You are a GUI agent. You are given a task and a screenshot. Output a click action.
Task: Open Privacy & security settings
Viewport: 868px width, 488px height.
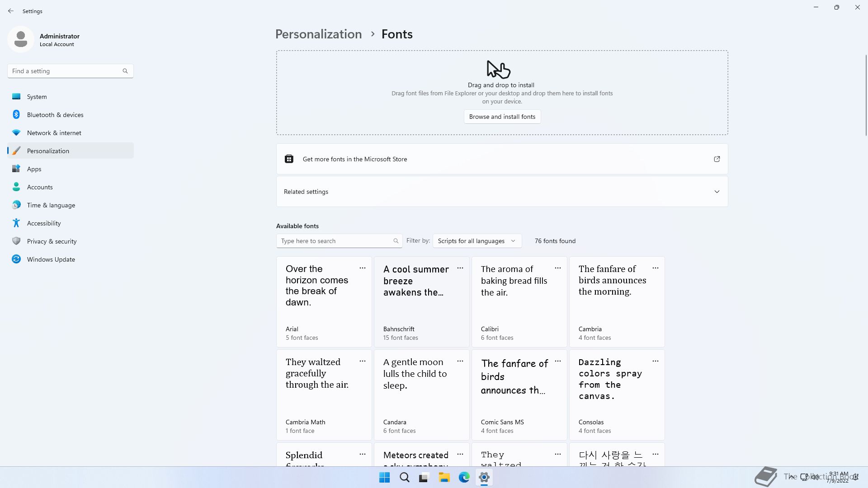70,241
